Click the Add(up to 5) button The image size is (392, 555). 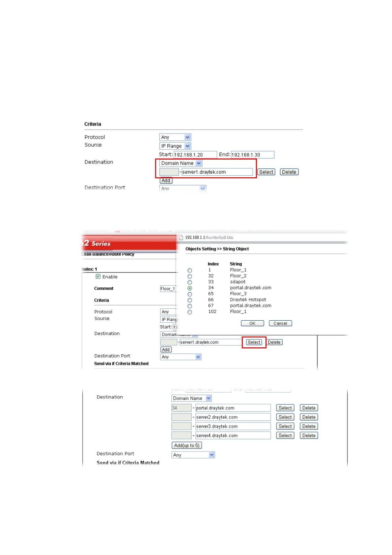pos(187,446)
